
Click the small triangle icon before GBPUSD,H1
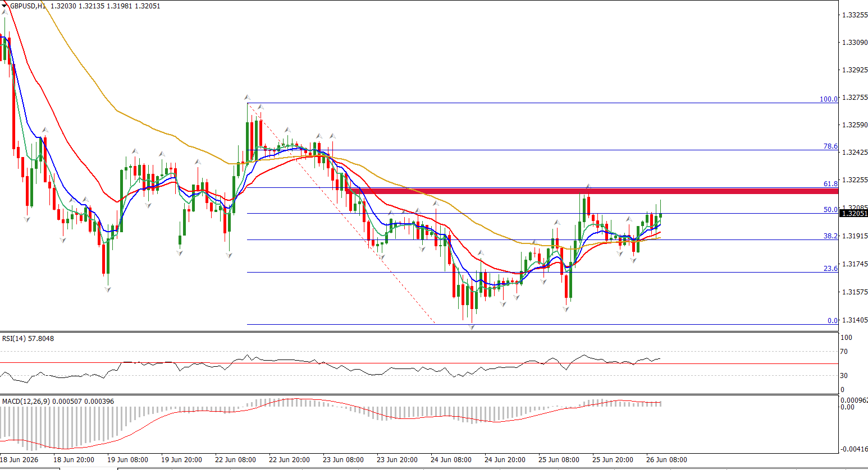5,6
